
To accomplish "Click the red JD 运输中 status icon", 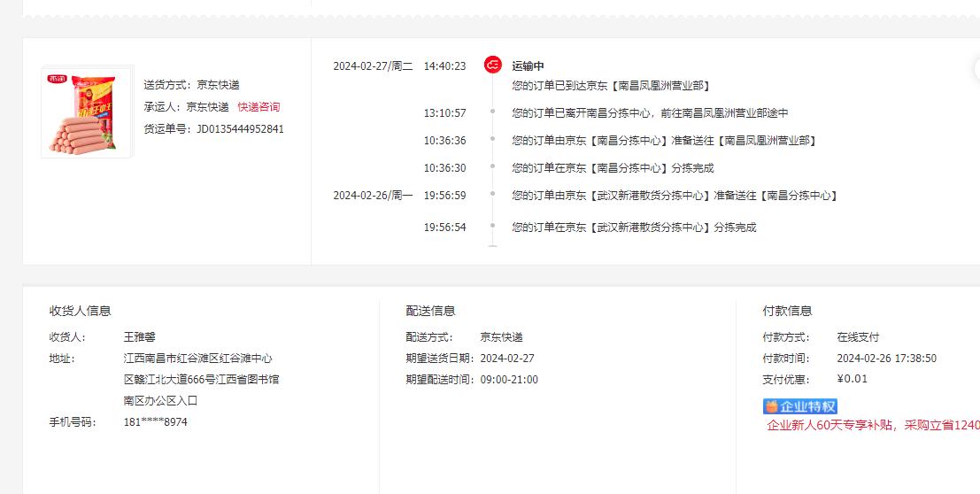I will (493, 65).
